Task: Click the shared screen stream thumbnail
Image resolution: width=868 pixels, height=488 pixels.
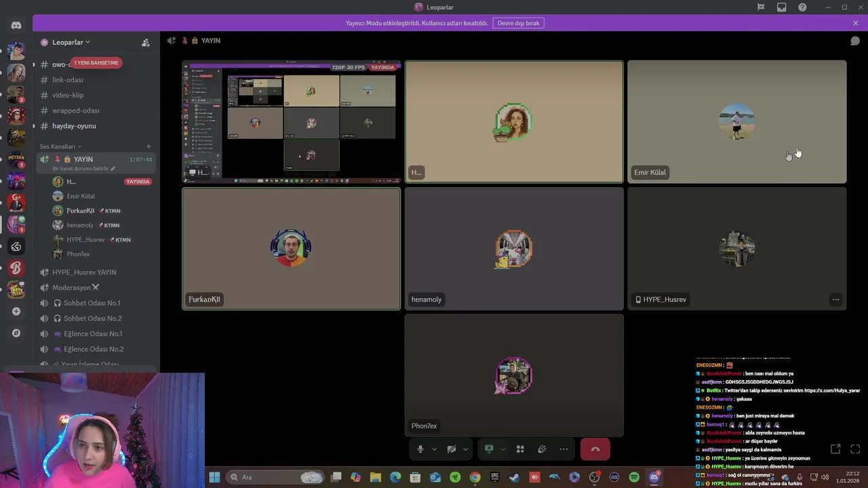Action: point(292,122)
